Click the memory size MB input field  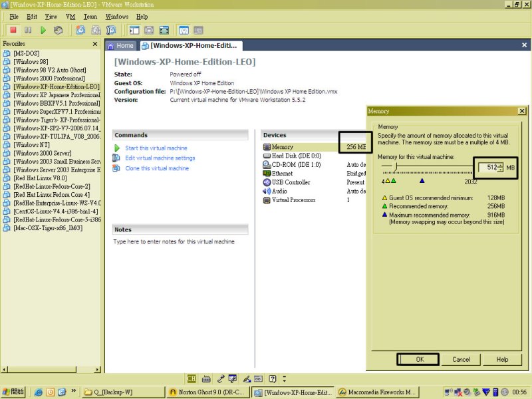487,168
